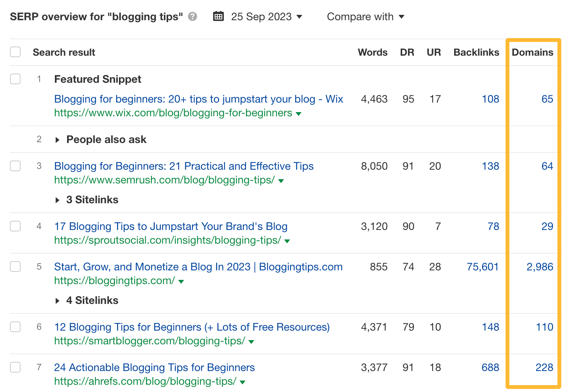
Task: Check the checkbox for the Featured Snippet result
Action: pos(15,79)
